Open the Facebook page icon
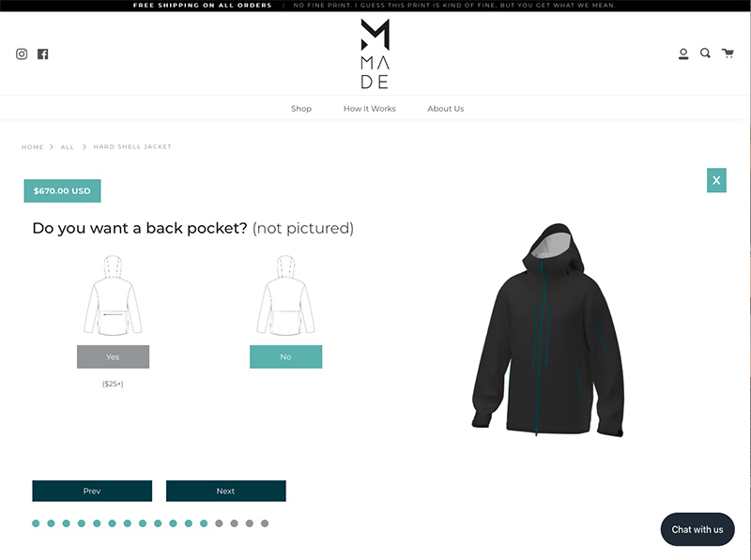The width and height of the screenshot is (751, 560). click(x=43, y=54)
